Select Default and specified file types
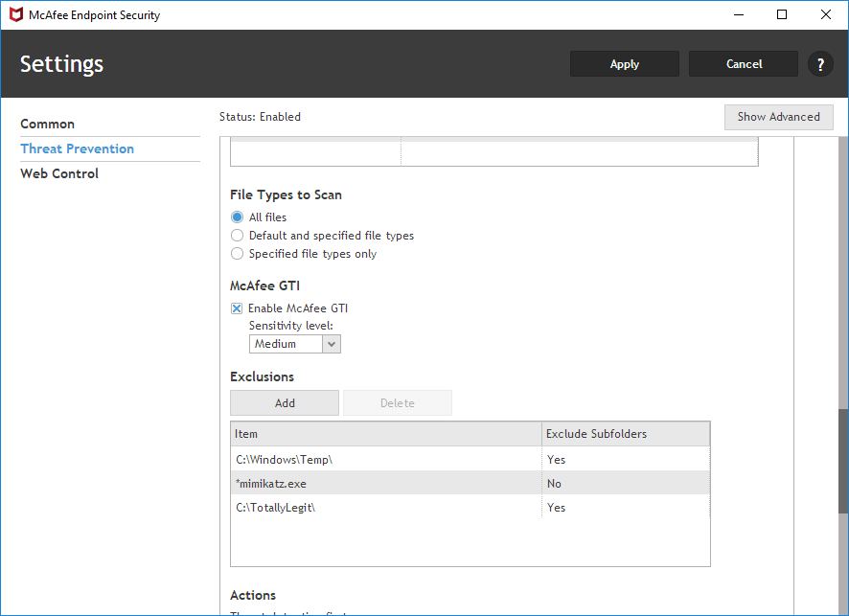Screen dimensions: 849x616 click(x=237, y=236)
